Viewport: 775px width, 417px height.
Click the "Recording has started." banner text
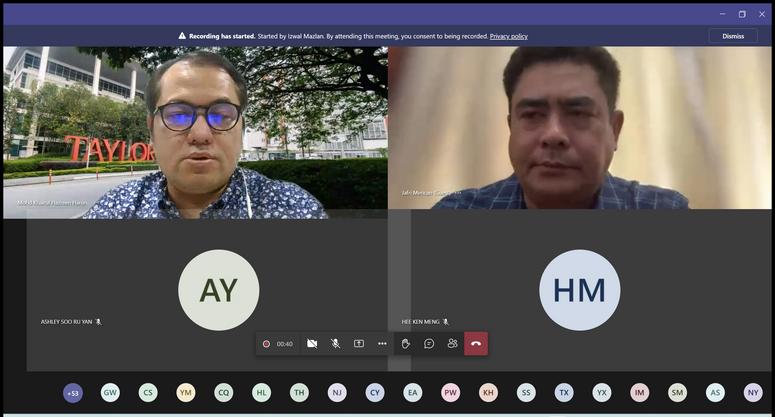point(222,36)
